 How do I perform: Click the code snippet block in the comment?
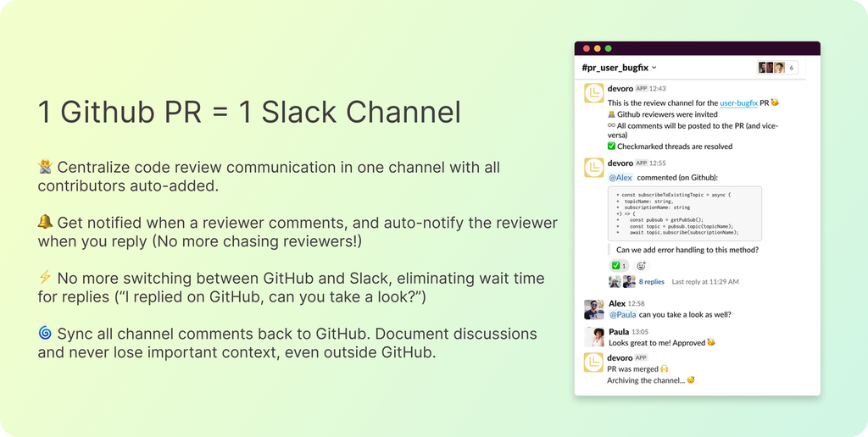[685, 213]
